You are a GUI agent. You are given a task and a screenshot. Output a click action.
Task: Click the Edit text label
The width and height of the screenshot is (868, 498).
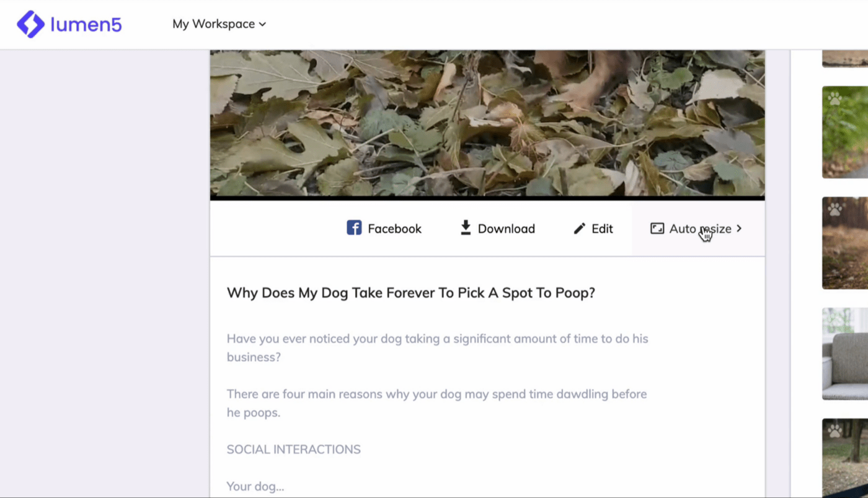(602, 229)
